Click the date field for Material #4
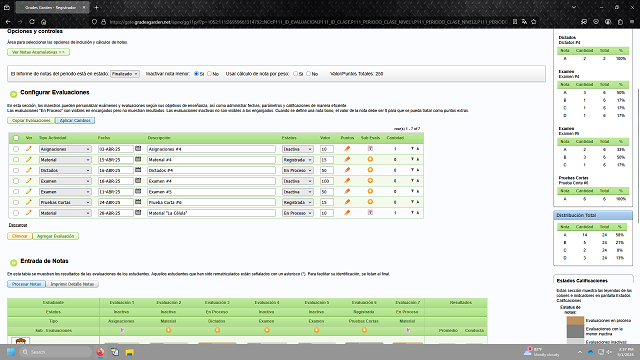 point(116,160)
